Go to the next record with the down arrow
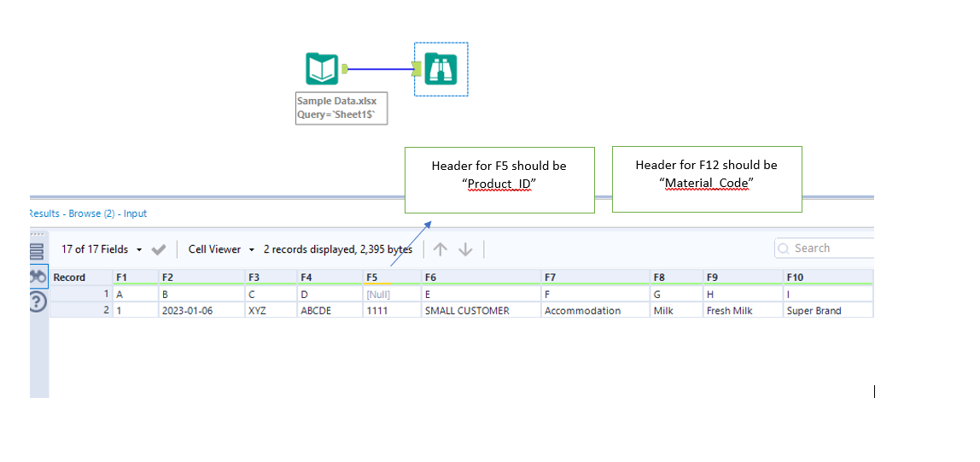The image size is (980, 462). click(465, 249)
